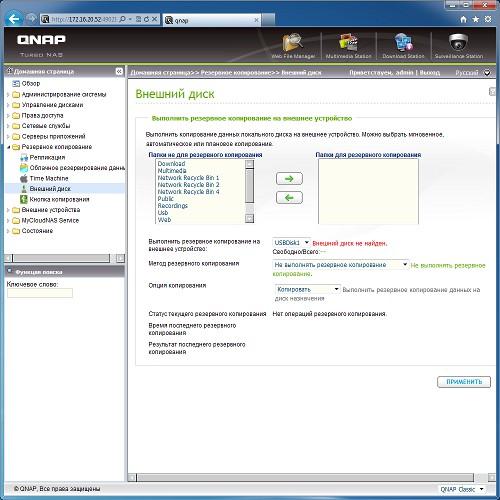Click search magnifier in address bar
The width and height of the screenshot is (500, 500).
[122, 19]
